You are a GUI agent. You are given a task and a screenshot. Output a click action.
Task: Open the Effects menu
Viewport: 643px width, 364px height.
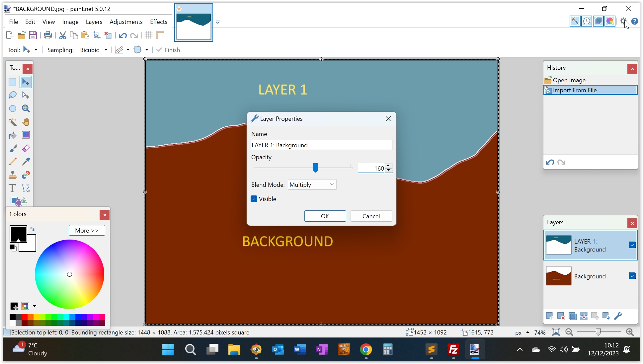[158, 22]
